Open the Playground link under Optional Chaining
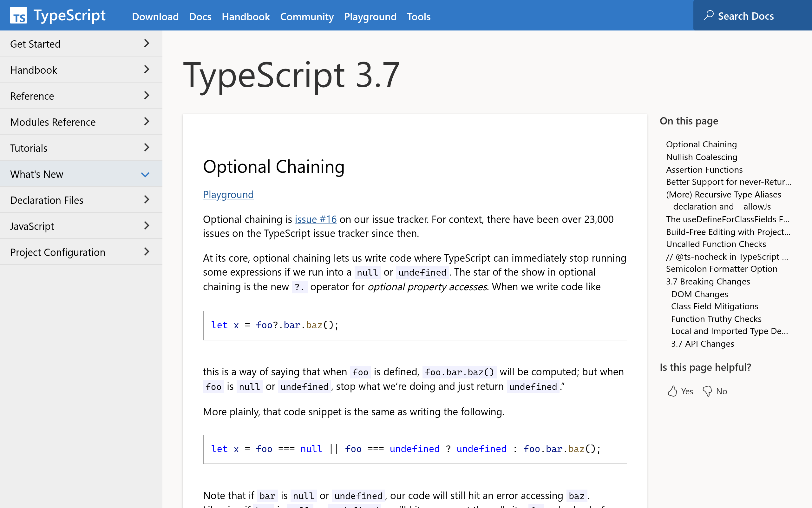Image resolution: width=812 pixels, height=508 pixels. tap(228, 195)
